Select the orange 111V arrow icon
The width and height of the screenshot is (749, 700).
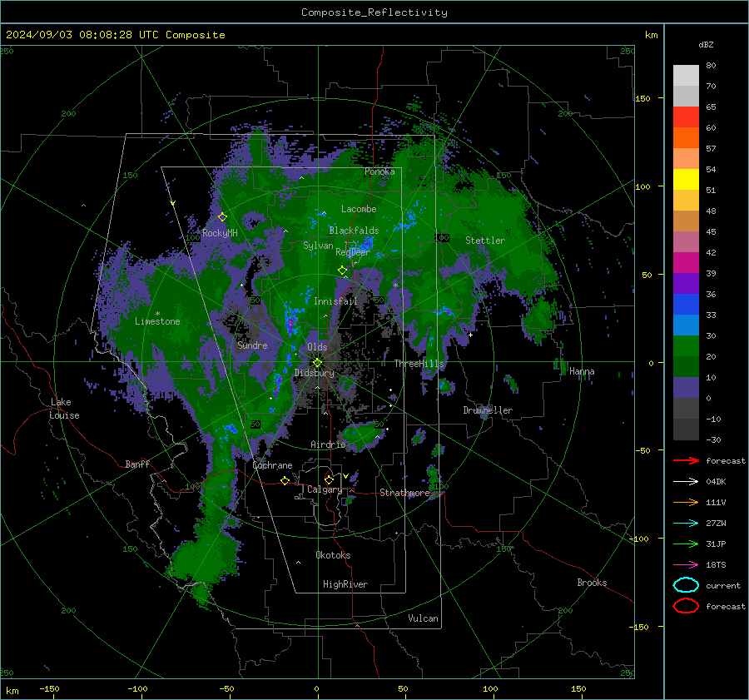(x=686, y=502)
